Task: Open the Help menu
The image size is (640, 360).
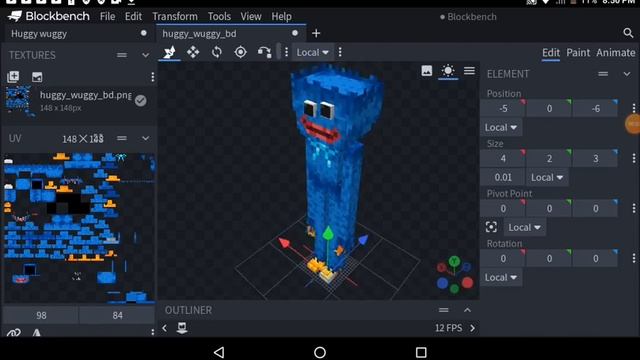Action: tap(282, 16)
